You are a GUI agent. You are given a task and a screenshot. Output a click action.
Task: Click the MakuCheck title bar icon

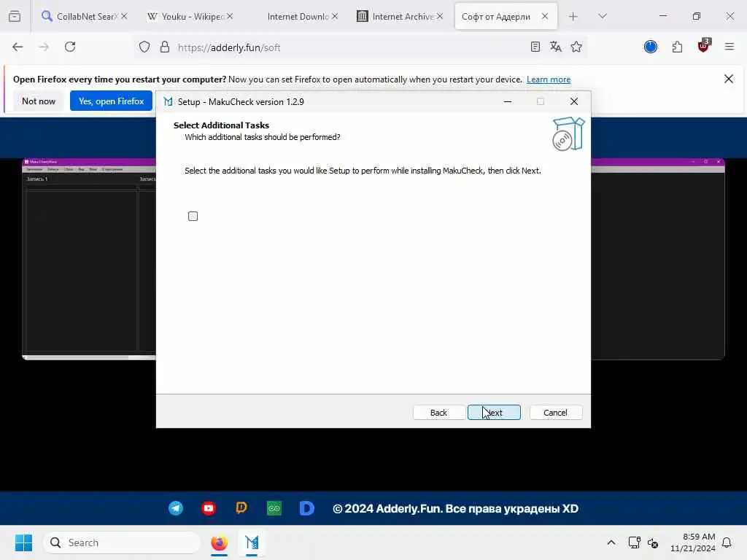point(168,101)
